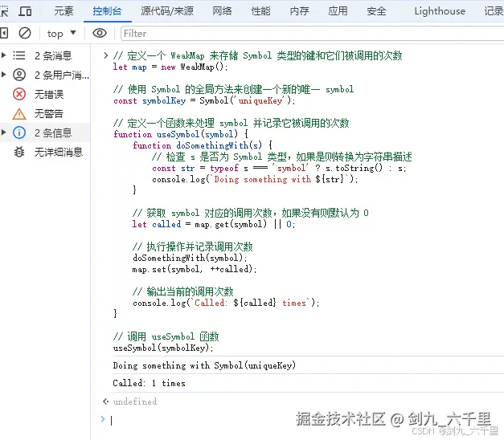Click the user icon beside 2 条用户消息
Screen dimensions: 504x440
click(19, 75)
